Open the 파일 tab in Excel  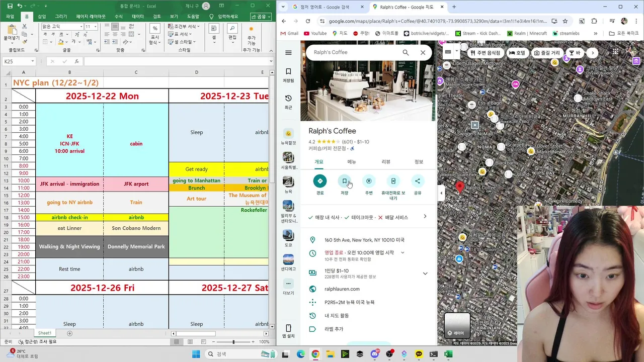(10, 16)
